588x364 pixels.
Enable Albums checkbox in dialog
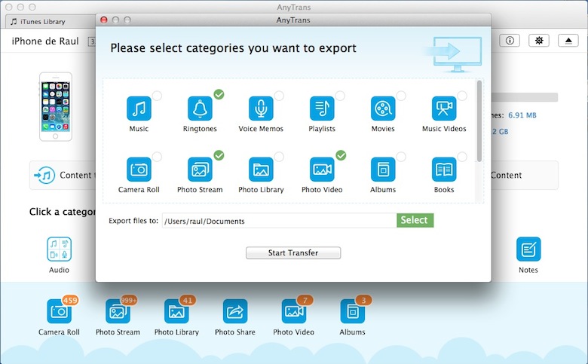pos(401,157)
